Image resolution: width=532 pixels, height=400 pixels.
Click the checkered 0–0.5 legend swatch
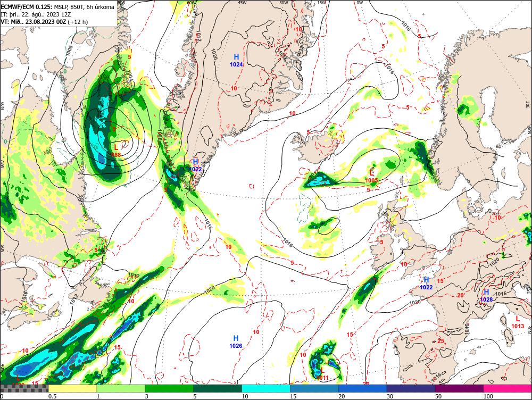point(24,388)
